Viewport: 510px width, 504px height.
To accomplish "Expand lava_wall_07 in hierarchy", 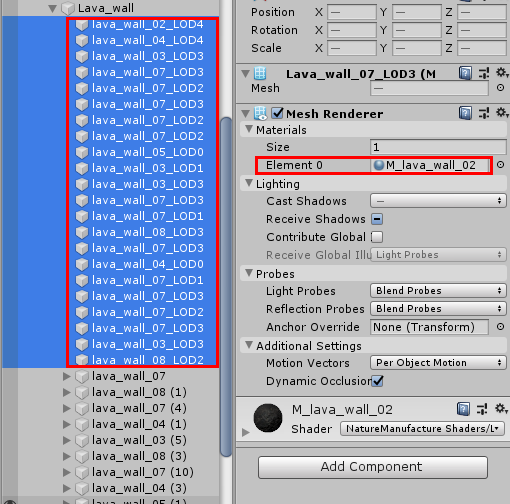I will 67,376.
